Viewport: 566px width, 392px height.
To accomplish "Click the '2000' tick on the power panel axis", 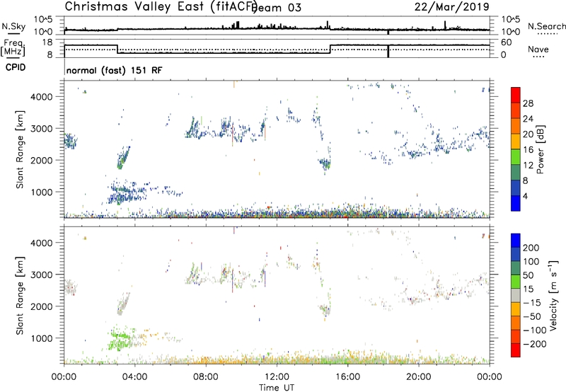I will pyautogui.click(x=42, y=160).
